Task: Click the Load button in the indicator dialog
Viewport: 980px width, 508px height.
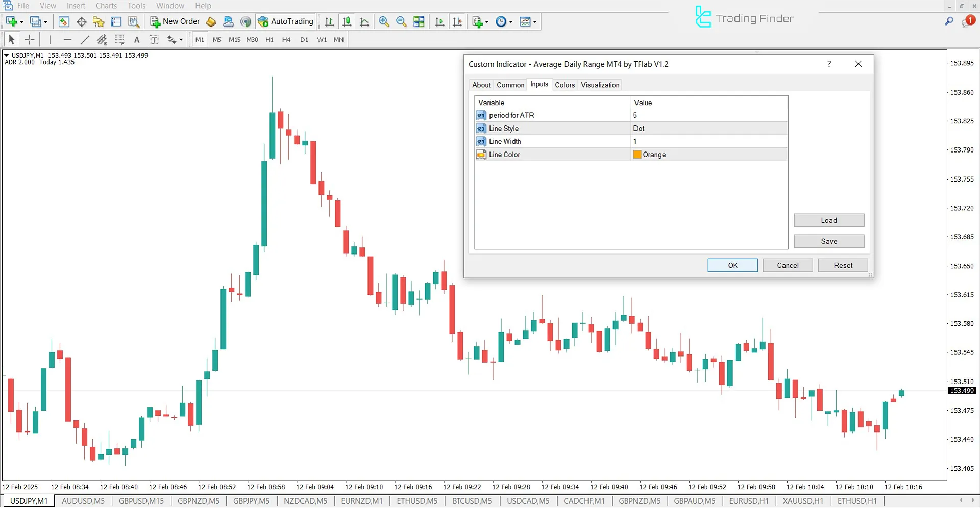Action: click(x=829, y=220)
